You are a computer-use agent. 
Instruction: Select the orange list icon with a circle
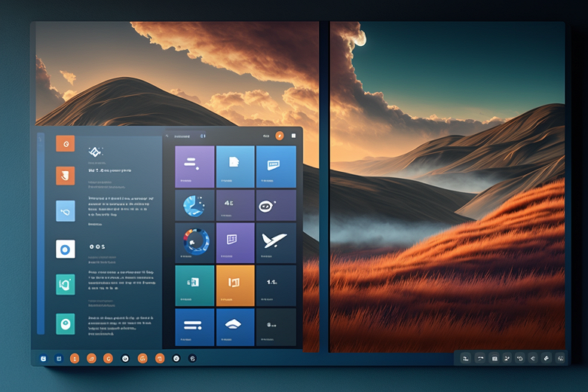coord(66,144)
